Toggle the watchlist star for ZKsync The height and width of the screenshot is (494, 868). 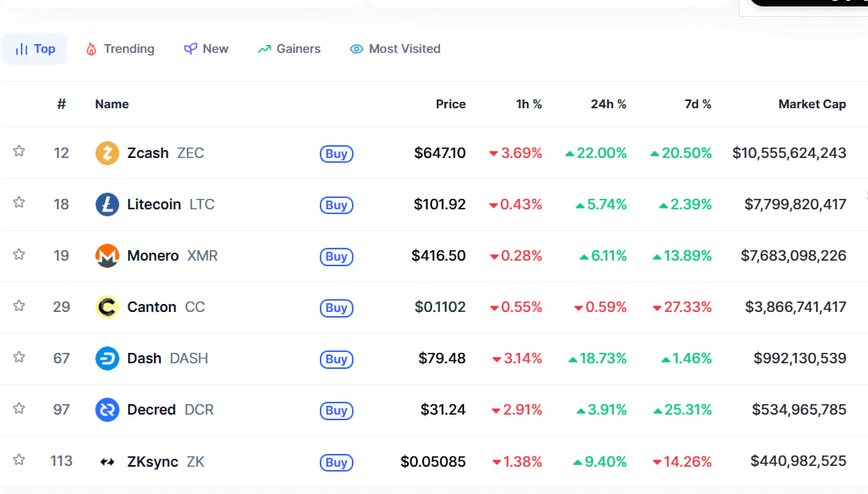pyautogui.click(x=19, y=460)
